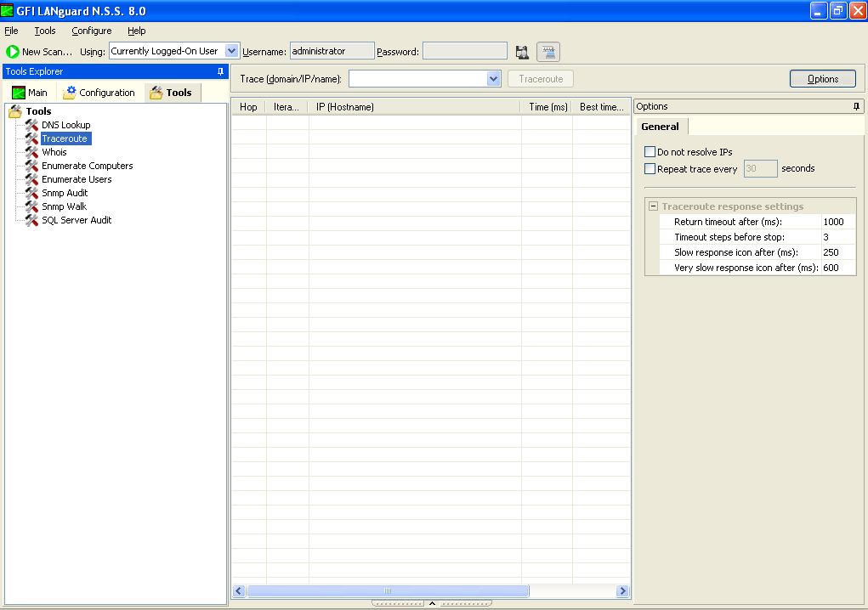This screenshot has width=868, height=610.
Task: Click the Snmp Audit tool icon
Action: pyautogui.click(x=31, y=193)
